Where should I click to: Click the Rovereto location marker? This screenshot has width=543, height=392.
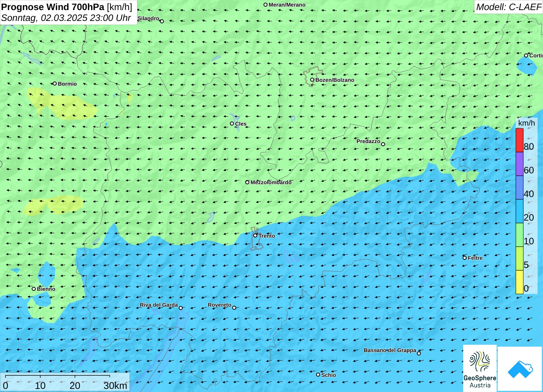point(234,308)
